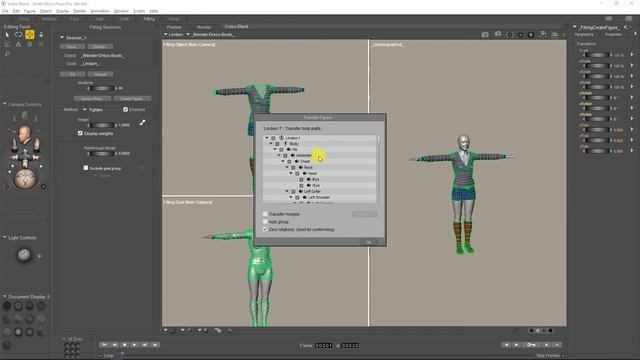Click the bone icon at viewport bottom toolbar

[x=218, y=330]
